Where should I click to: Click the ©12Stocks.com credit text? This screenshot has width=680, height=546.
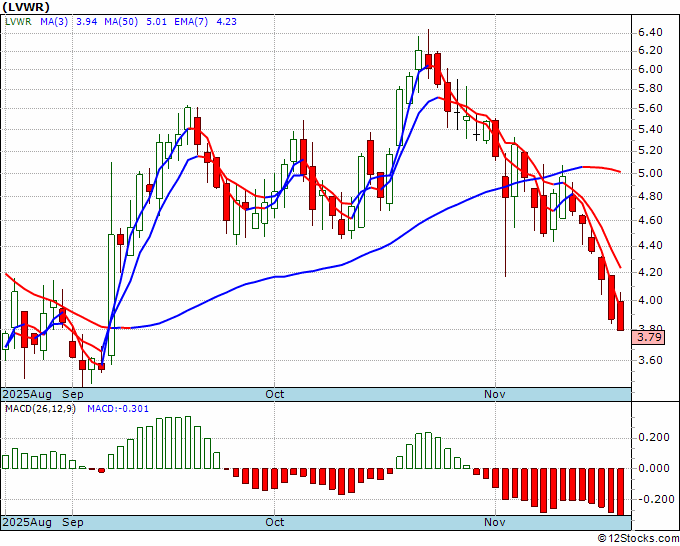(638, 539)
